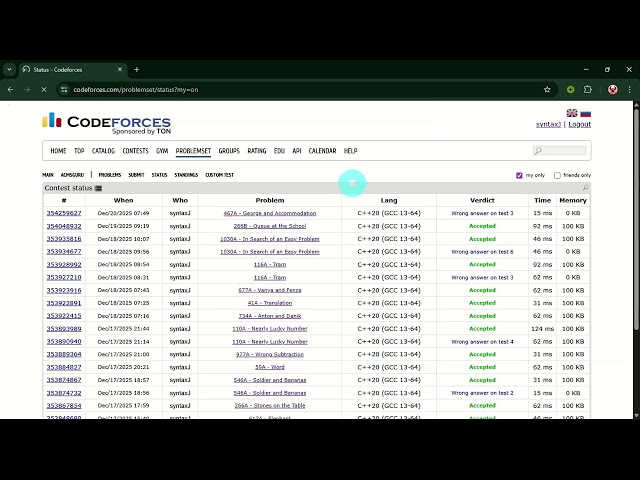This screenshot has width=640, height=480.
Task: Open the STANDINGS submenu tab
Action: [186, 175]
